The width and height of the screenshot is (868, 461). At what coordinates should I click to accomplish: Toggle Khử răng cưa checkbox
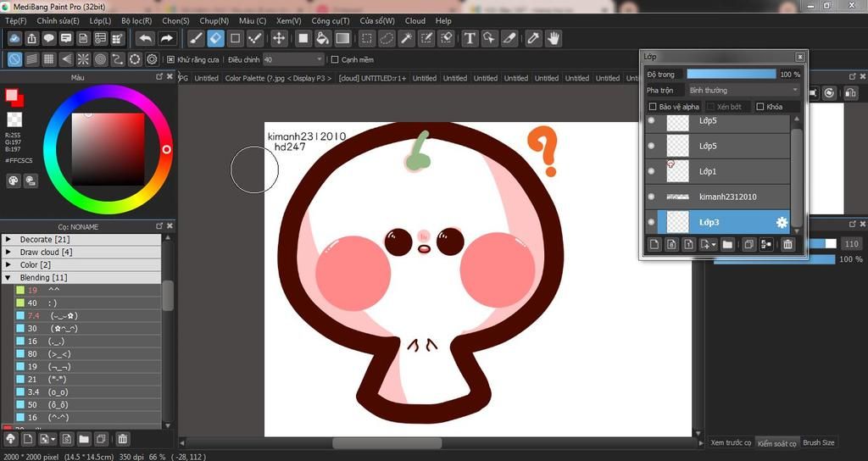click(x=170, y=59)
